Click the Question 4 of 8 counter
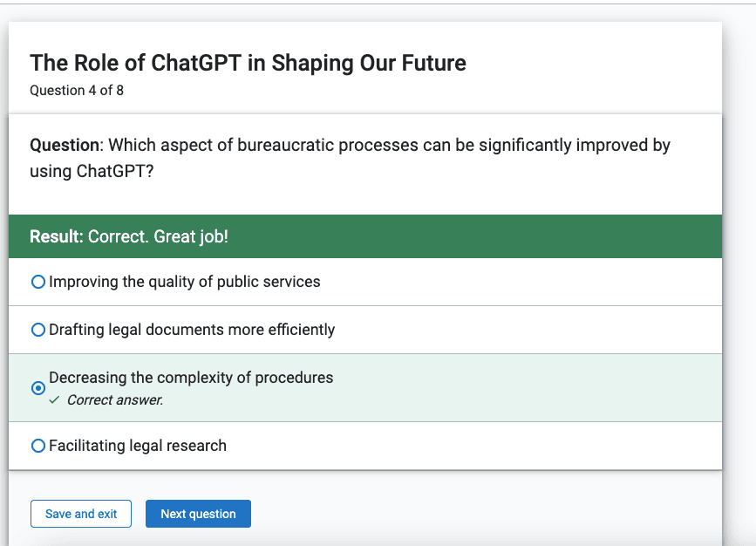This screenshot has width=756, height=546. tap(77, 91)
